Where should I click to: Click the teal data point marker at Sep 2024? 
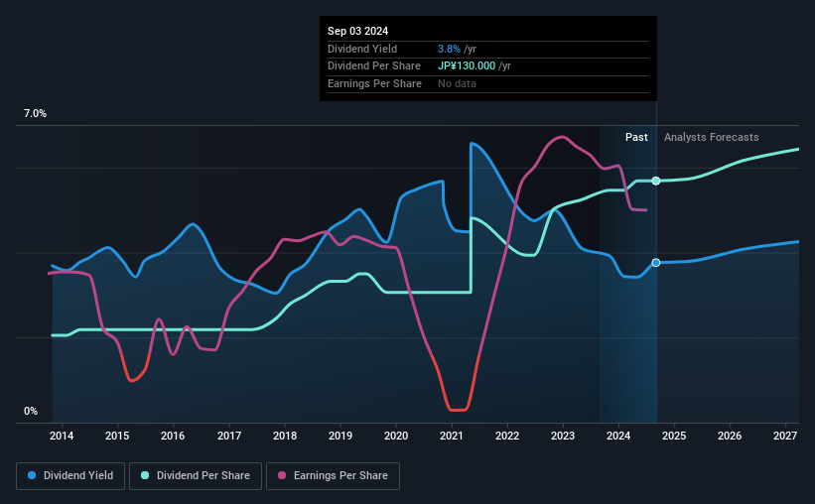tap(656, 181)
